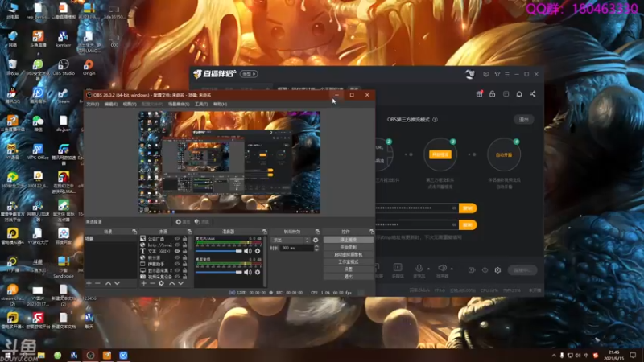Remove the selected source with the minus button
The image size is (644, 362).
[x=152, y=283]
